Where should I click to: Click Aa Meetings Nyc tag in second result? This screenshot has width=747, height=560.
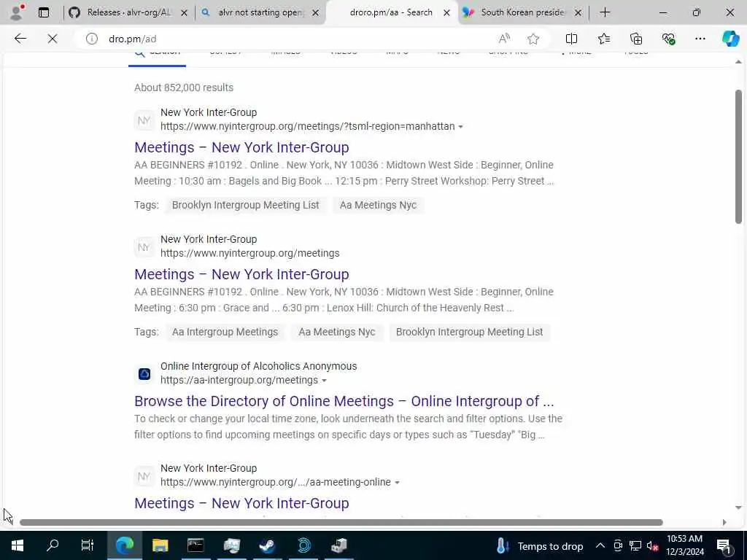[337, 332]
